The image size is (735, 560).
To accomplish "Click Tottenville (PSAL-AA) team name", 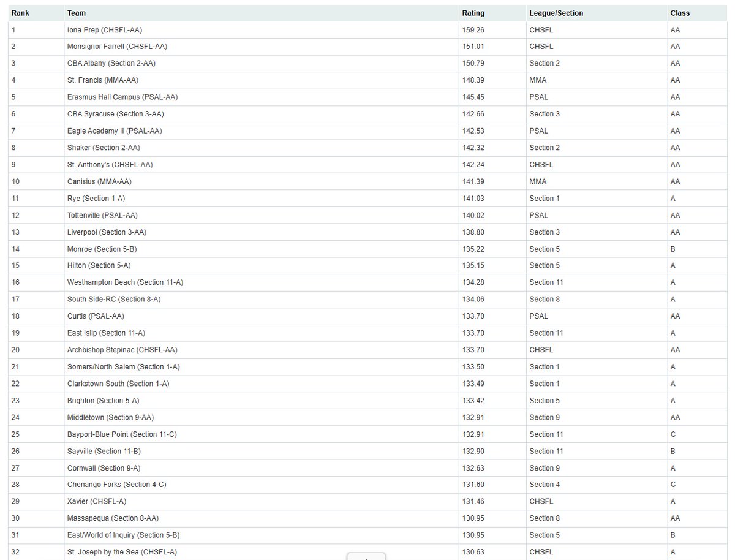I will [102, 215].
